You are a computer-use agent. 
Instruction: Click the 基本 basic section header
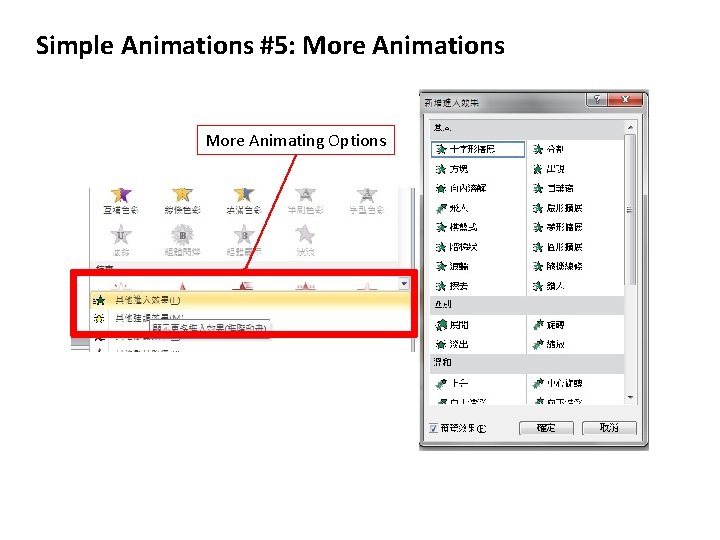tap(527, 128)
